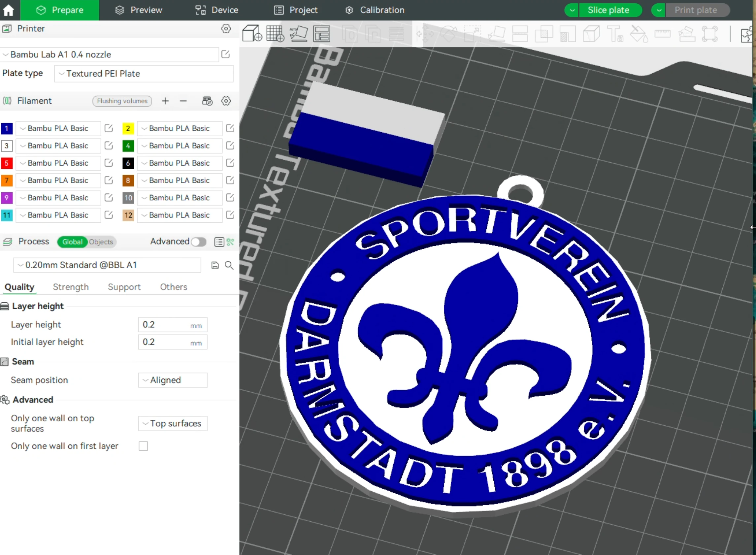Open the Arrange all objects icon
The width and height of the screenshot is (756, 555).
[x=321, y=34]
